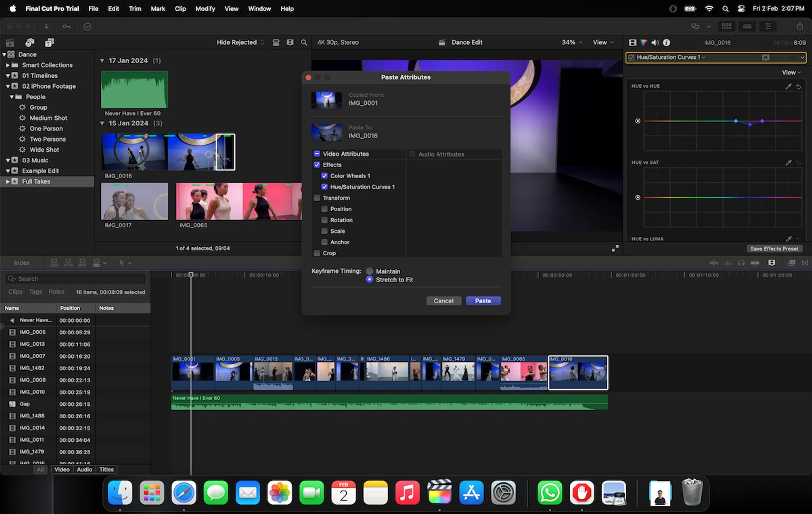
Task: Select the Maintain keyframe timing radio button
Action: coord(370,271)
